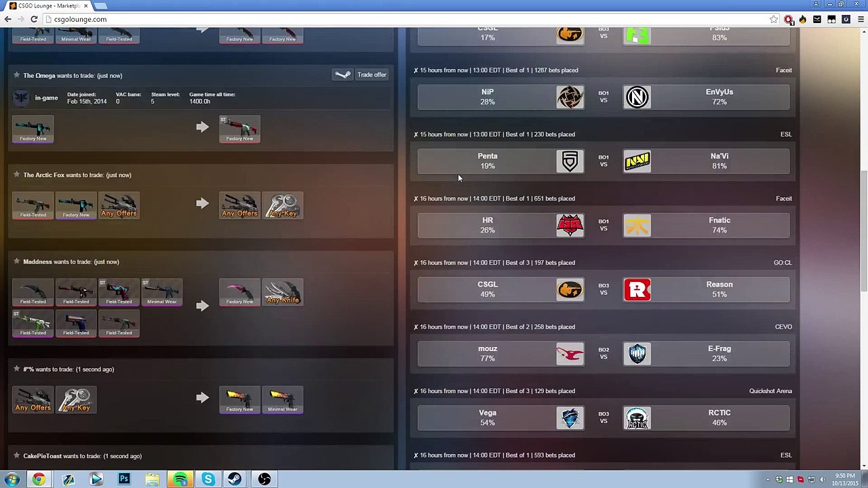Open The Omega's trade listing title
Screen dimensions: 868x488
click(x=73, y=75)
